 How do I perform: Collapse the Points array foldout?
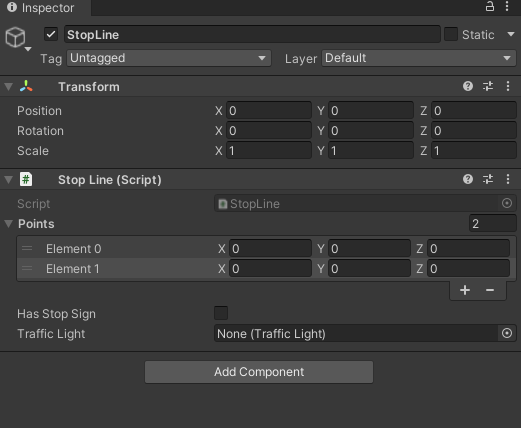pyautogui.click(x=9, y=223)
